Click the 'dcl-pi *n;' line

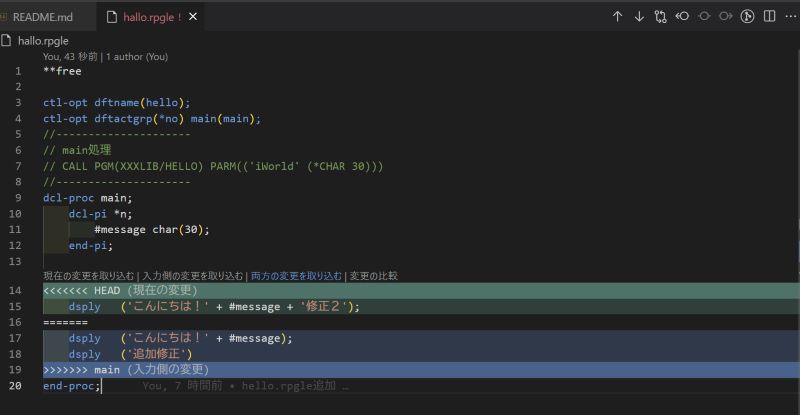(100, 213)
